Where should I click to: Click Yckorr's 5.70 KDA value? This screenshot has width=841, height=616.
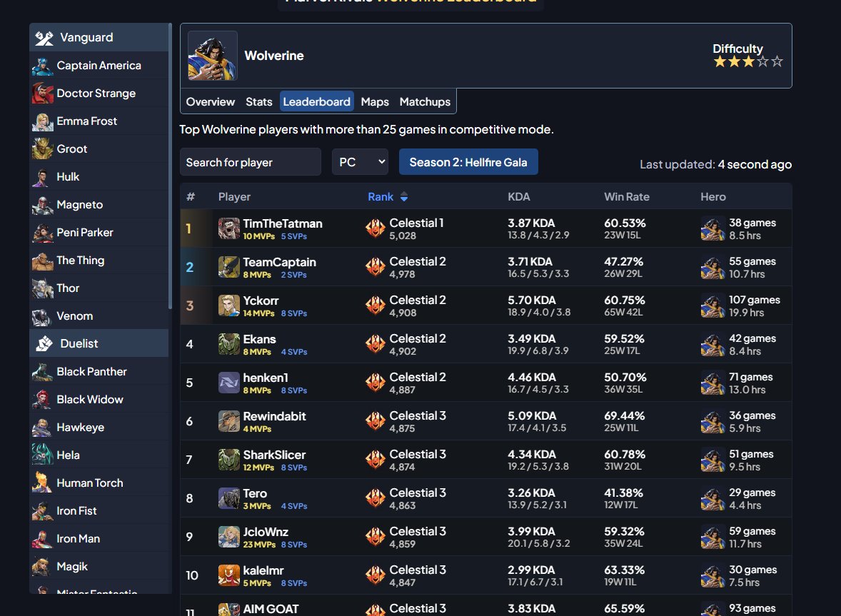532,301
